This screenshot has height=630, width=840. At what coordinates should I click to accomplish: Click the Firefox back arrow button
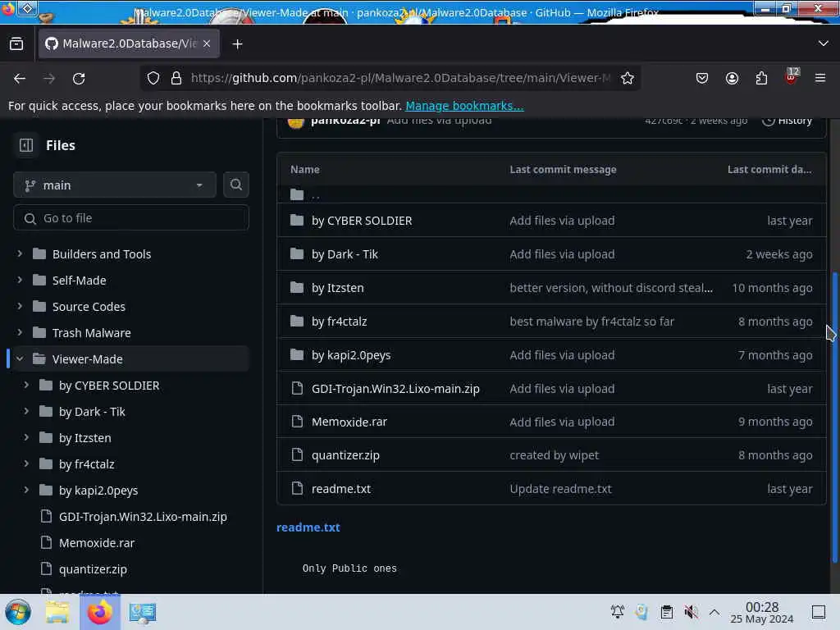click(20, 78)
